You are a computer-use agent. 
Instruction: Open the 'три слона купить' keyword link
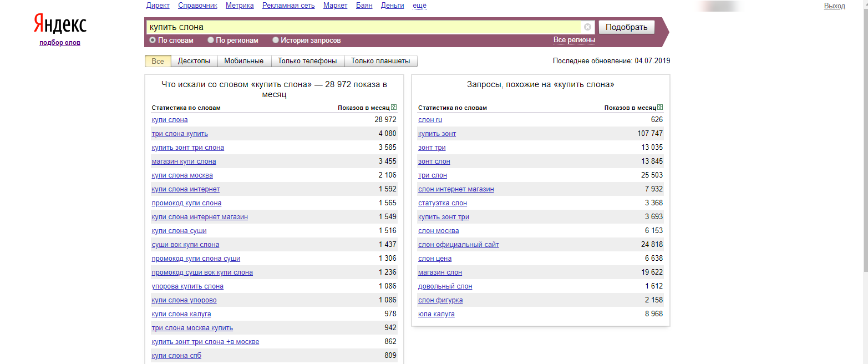pos(180,134)
